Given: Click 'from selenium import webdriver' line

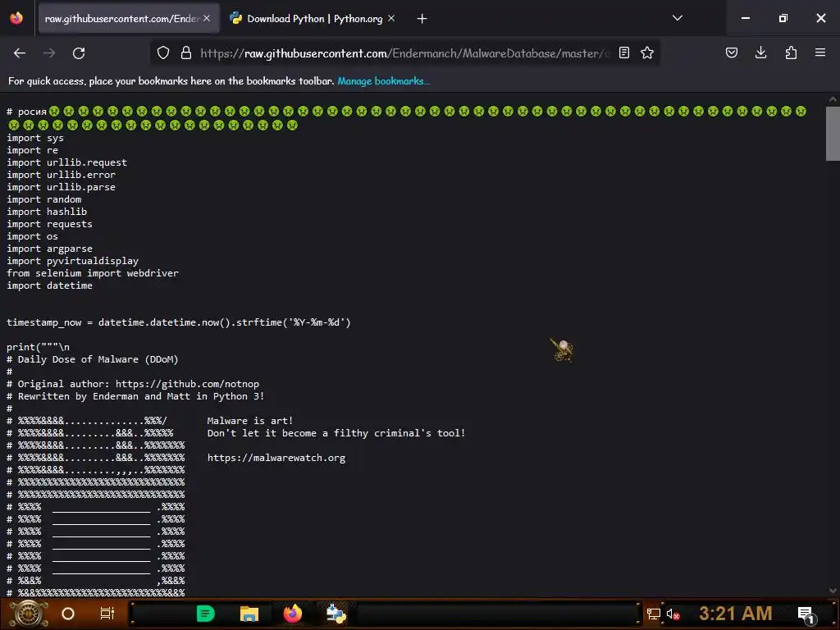Looking at the screenshot, I should pos(92,273).
